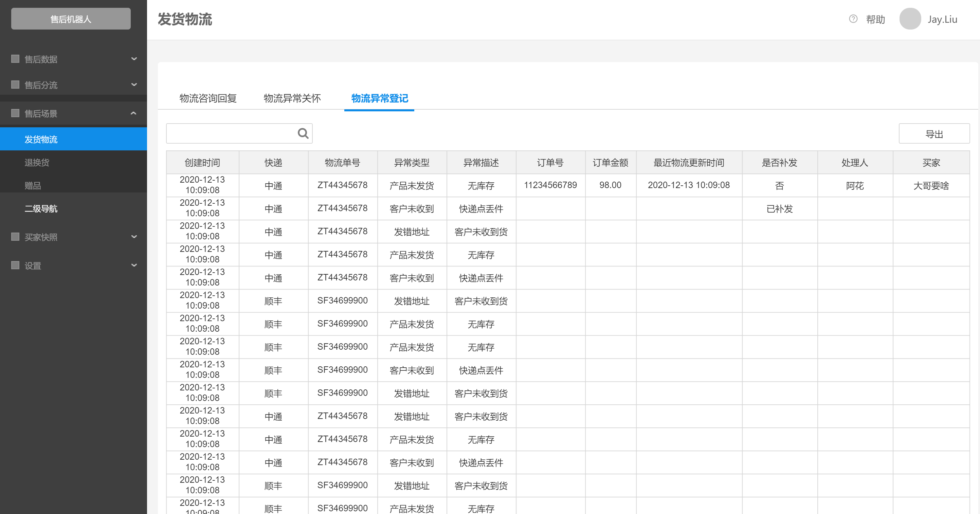Click the square icon beside 设置

pyautogui.click(x=15, y=265)
